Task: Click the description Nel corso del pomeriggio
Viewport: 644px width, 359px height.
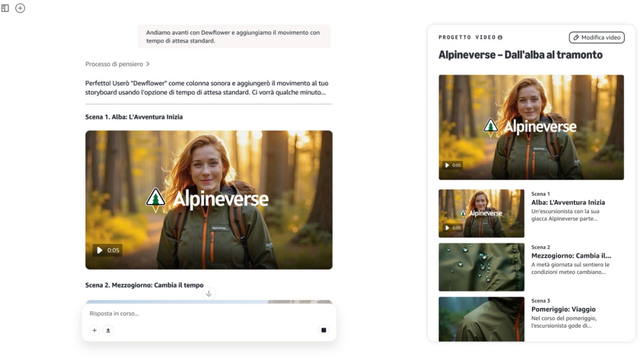Action: pyautogui.click(x=563, y=322)
